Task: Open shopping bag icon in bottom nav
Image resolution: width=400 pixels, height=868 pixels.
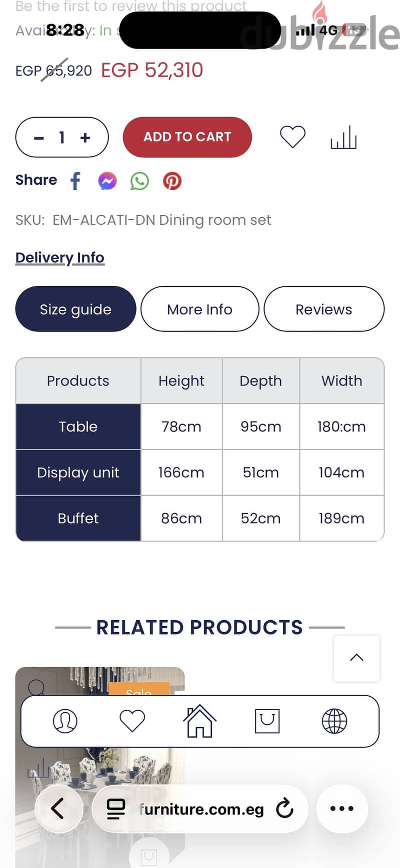Action: pos(267,721)
